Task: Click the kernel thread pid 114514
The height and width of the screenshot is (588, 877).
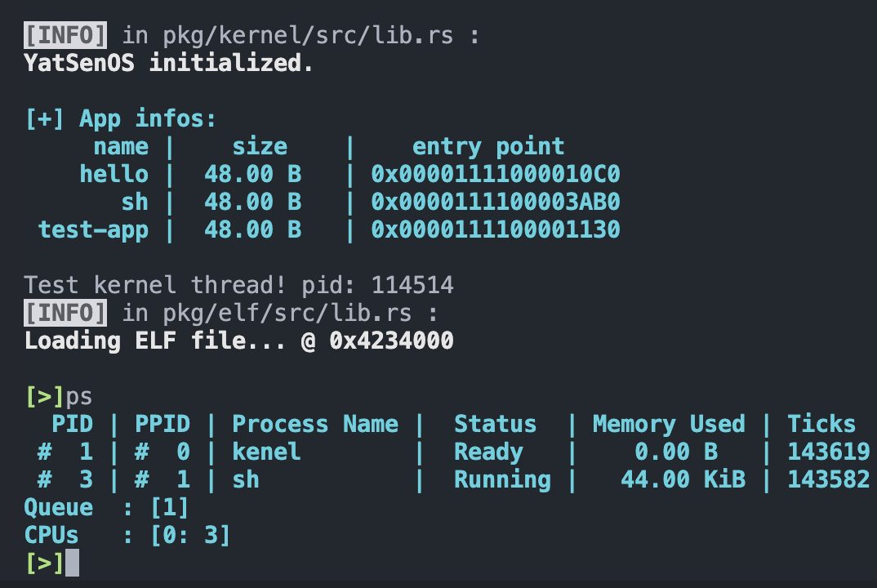Action: pyautogui.click(x=412, y=285)
